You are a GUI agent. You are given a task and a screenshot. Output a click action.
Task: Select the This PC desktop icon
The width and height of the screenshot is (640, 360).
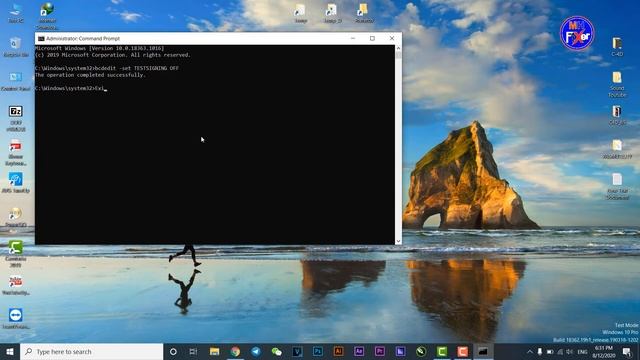(x=16, y=13)
